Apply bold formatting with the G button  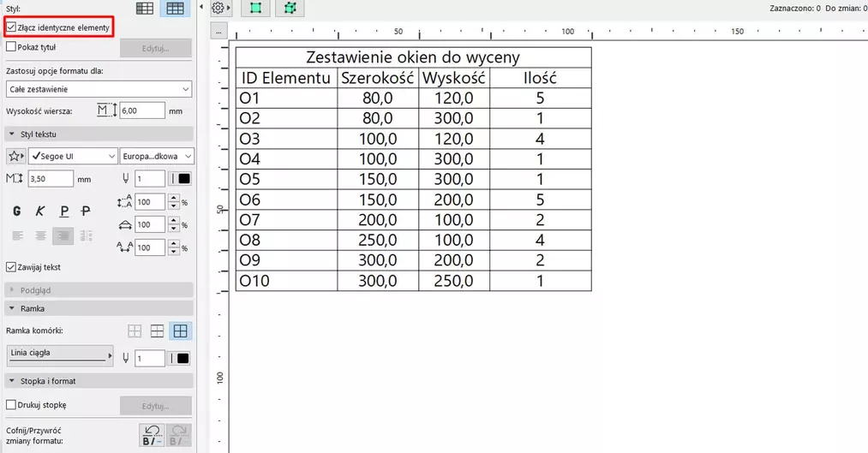(17, 211)
